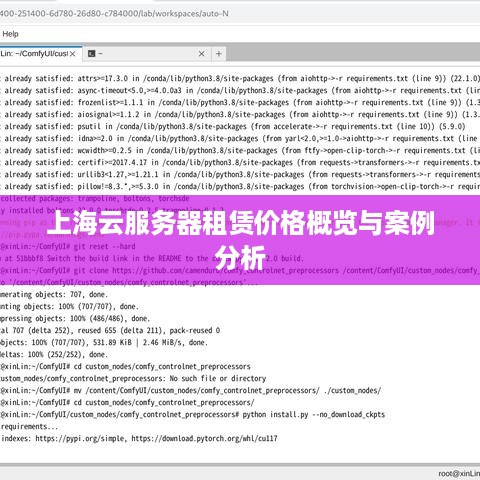Click the 'attrs>=17.3.0' requirement line

pyautogui.click(x=240, y=79)
